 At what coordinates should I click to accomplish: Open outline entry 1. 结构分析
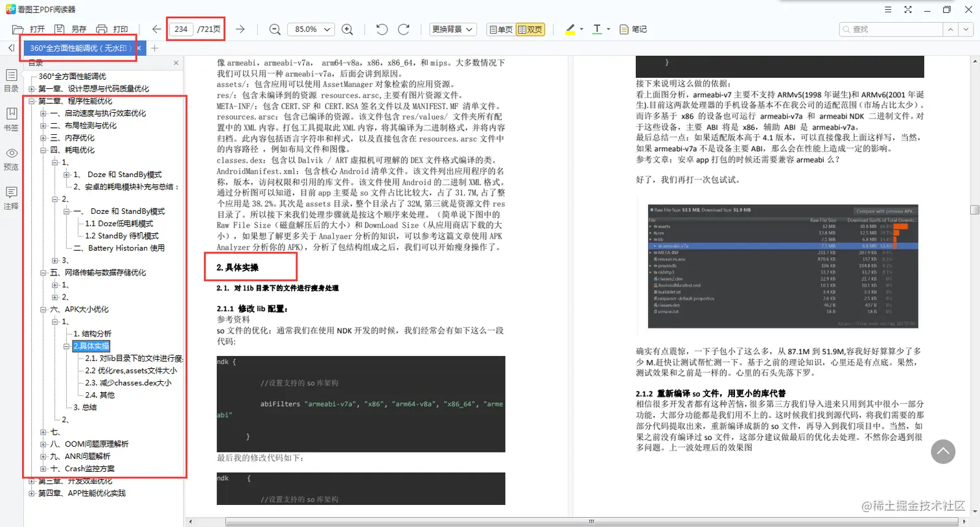pyautogui.click(x=93, y=334)
